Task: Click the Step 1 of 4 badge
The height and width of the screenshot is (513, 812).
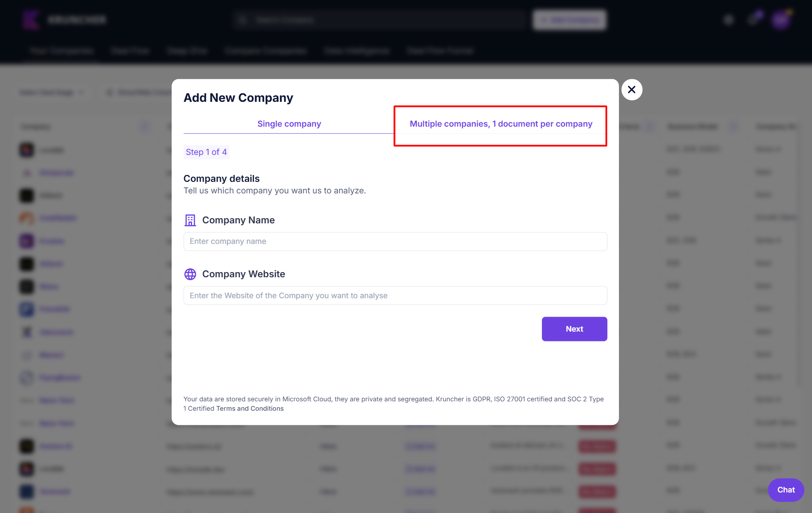Action: click(x=206, y=152)
